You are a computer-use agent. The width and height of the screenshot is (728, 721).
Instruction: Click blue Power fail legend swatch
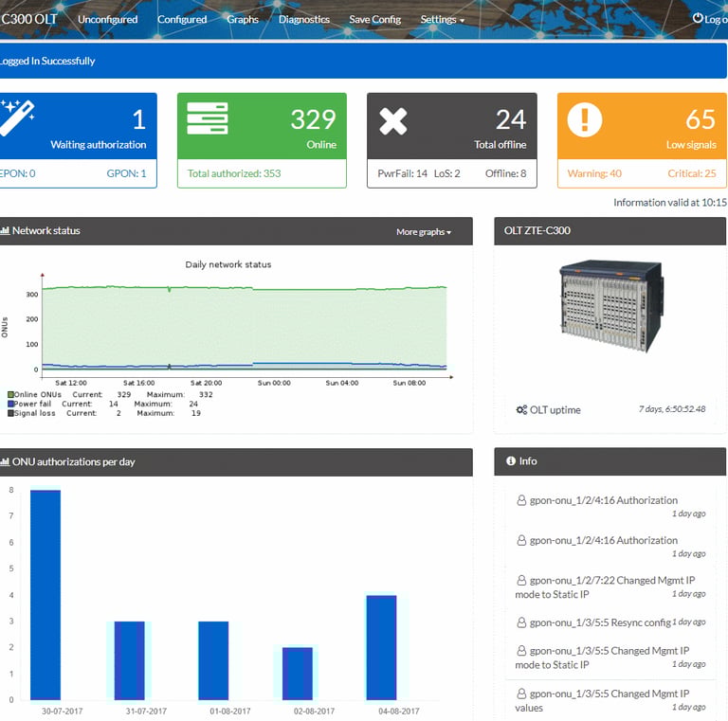click(x=10, y=404)
